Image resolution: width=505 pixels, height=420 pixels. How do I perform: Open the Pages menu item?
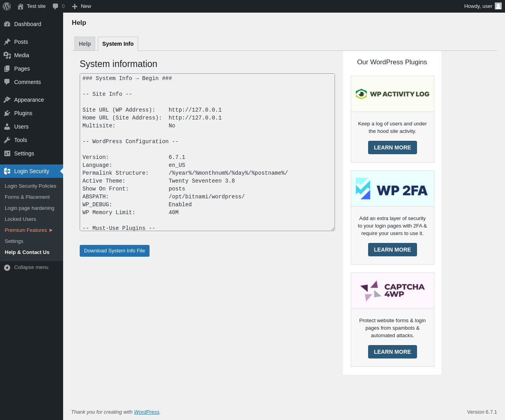[32, 69]
